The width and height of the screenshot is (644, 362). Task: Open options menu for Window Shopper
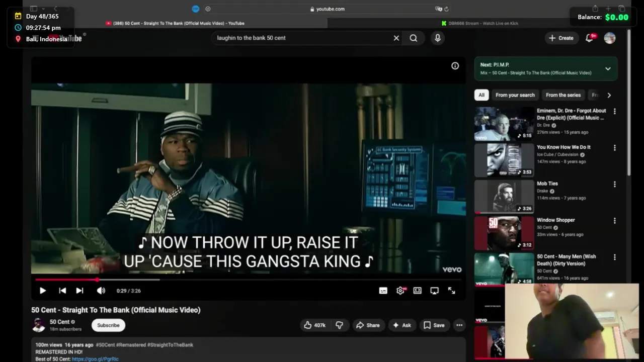(614, 221)
